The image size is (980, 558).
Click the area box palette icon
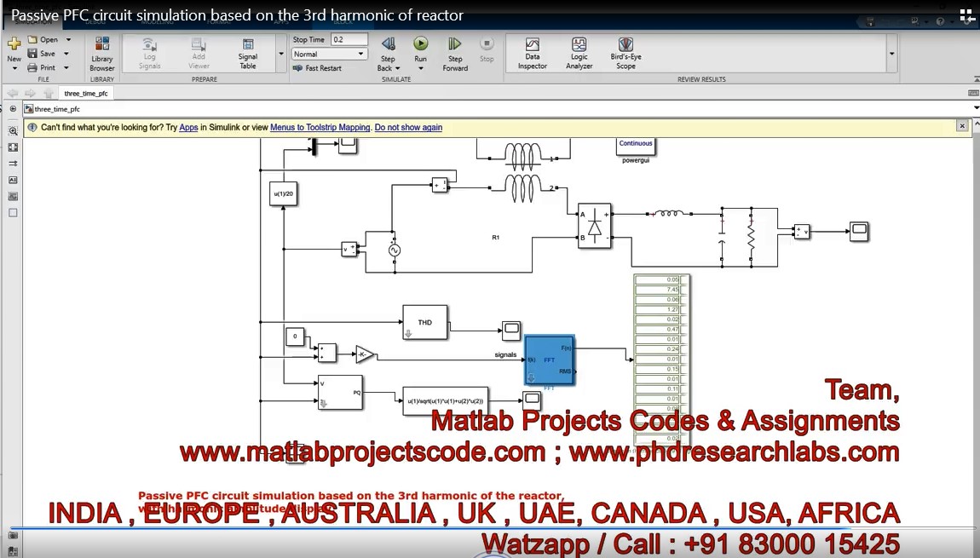[13, 212]
